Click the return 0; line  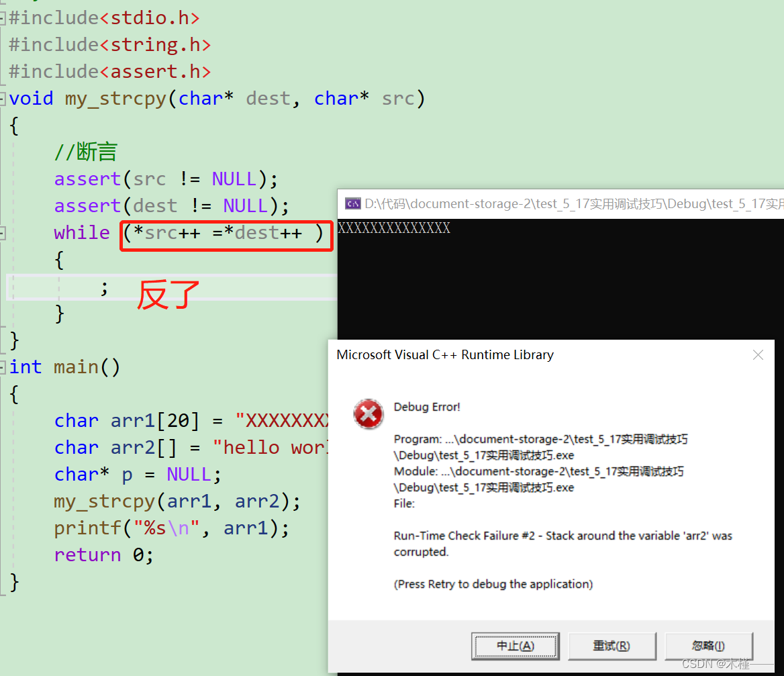click(103, 555)
